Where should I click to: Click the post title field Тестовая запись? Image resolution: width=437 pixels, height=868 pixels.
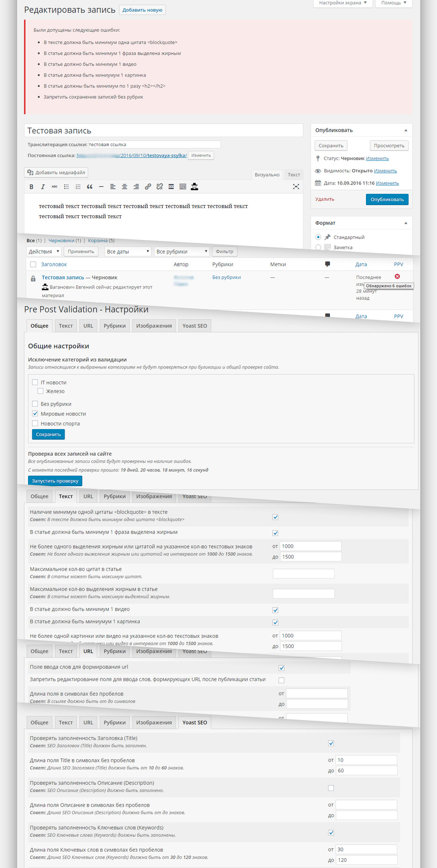pos(164,131)
